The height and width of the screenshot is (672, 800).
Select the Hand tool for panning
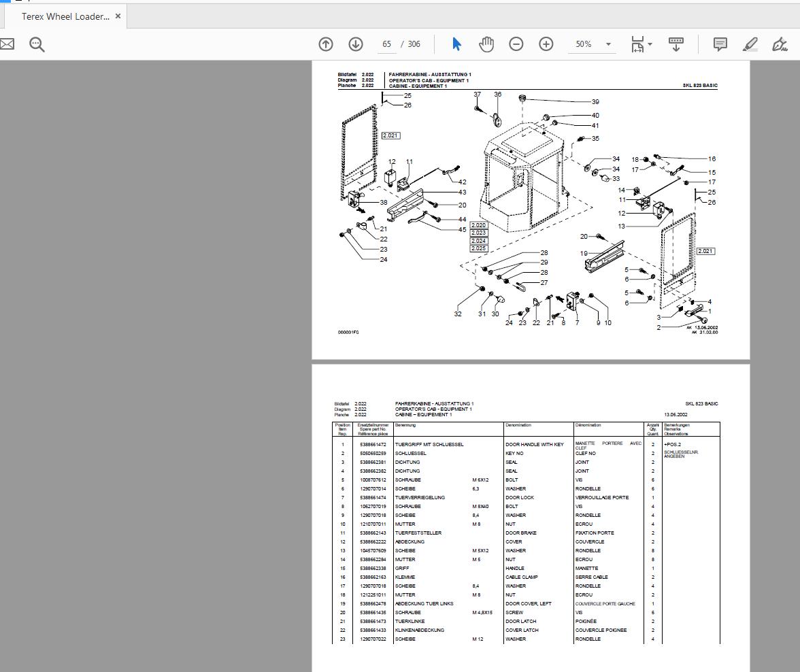(x=486, y=44)
